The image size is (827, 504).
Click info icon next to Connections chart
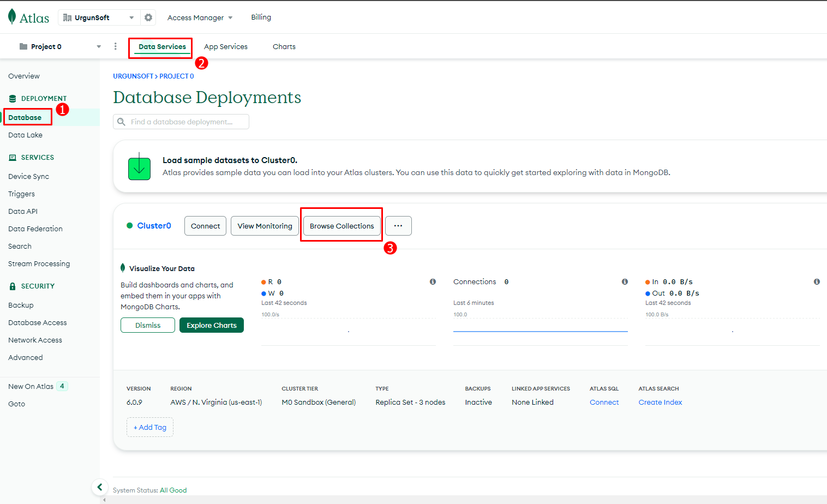[625, 282]
